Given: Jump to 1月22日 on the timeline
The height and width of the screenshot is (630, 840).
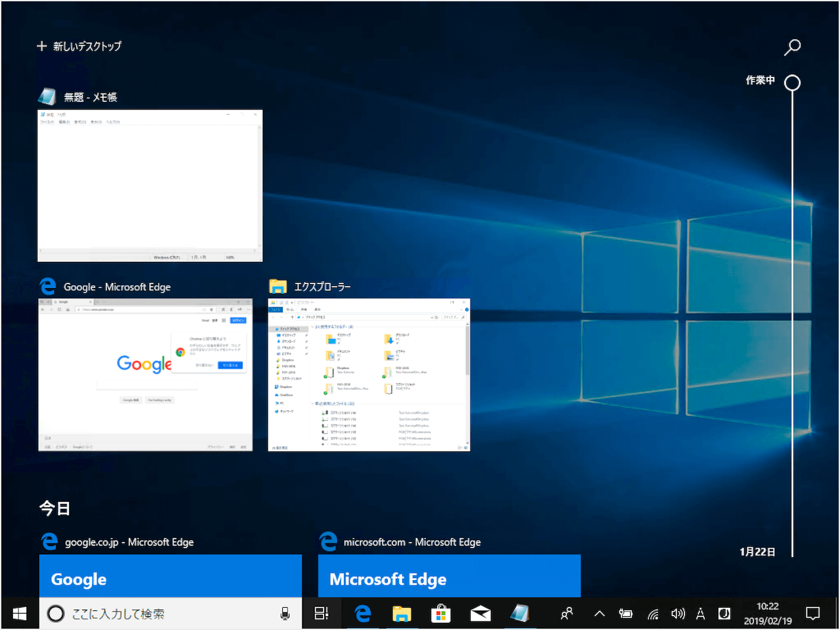Looking at the screenshot, I should click(757, 552).
